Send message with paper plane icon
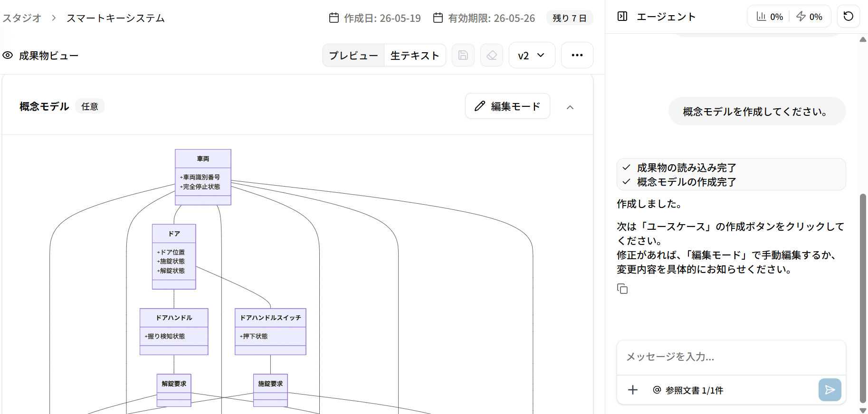This screenshot has width=868, height=414. coord(830,390)
